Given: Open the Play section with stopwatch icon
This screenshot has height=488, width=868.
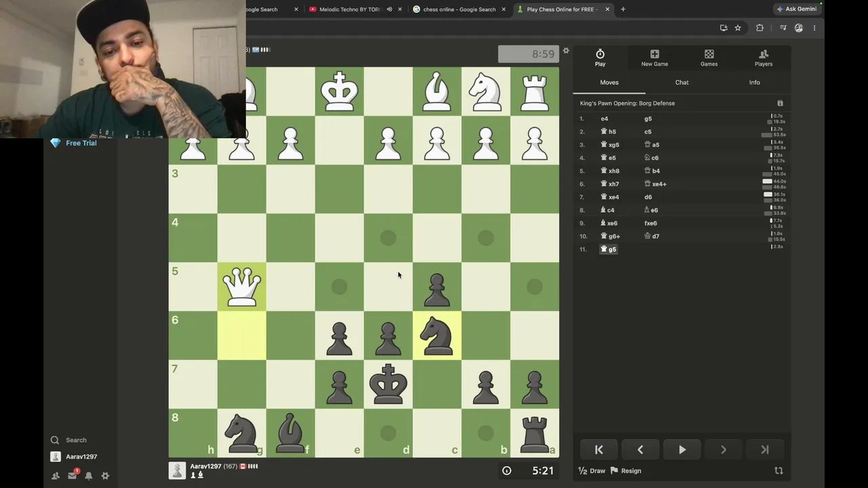Looking at the screenshot, I should point(600,58).
